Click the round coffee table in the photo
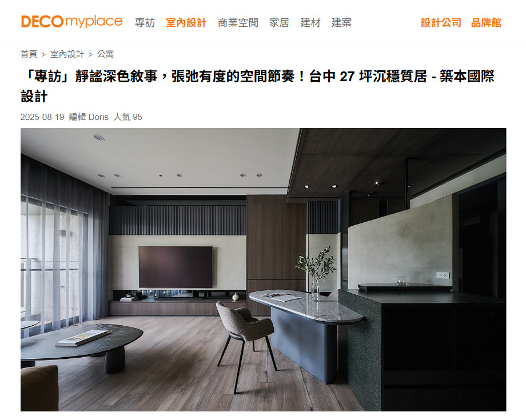Image resolution: width=526 pixels, height=420 pixels. 82,342
